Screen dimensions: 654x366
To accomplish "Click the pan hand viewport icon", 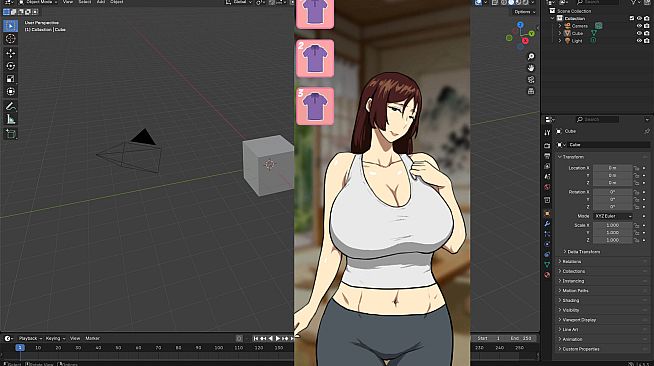I will pyautogui.click(x=531, y=68).
